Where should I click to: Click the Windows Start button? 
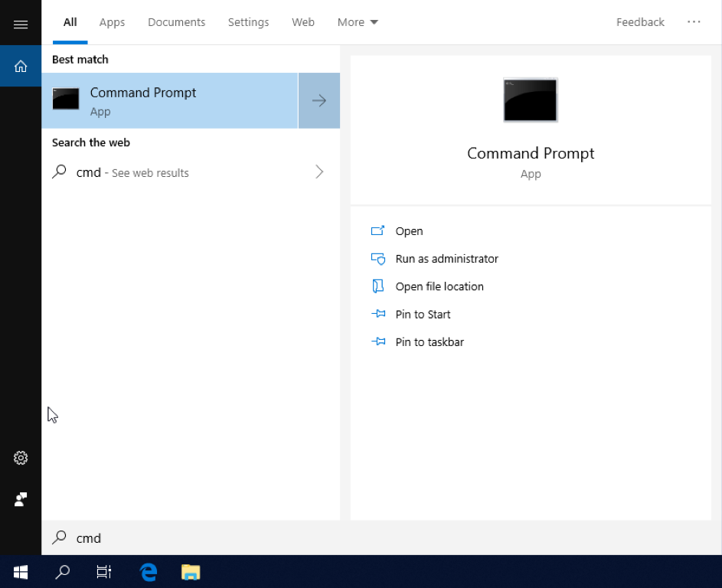click(x=21, y=571)
